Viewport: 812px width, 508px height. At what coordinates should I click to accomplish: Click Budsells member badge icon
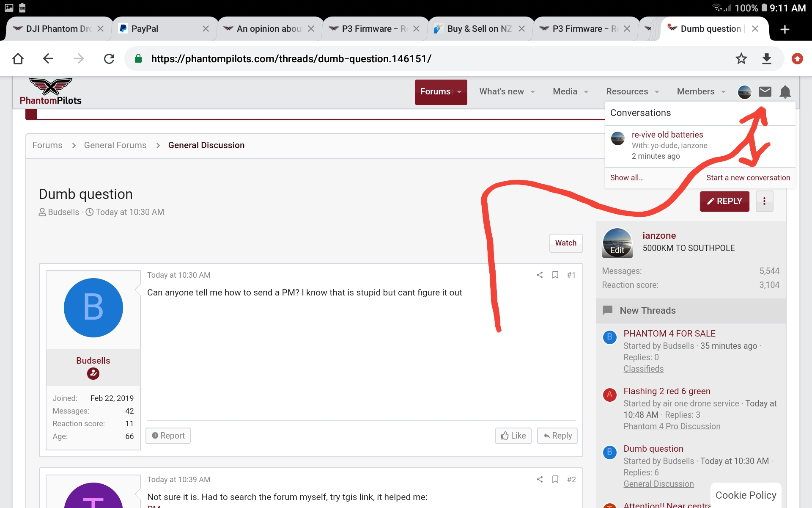click(x=93, y=373)
